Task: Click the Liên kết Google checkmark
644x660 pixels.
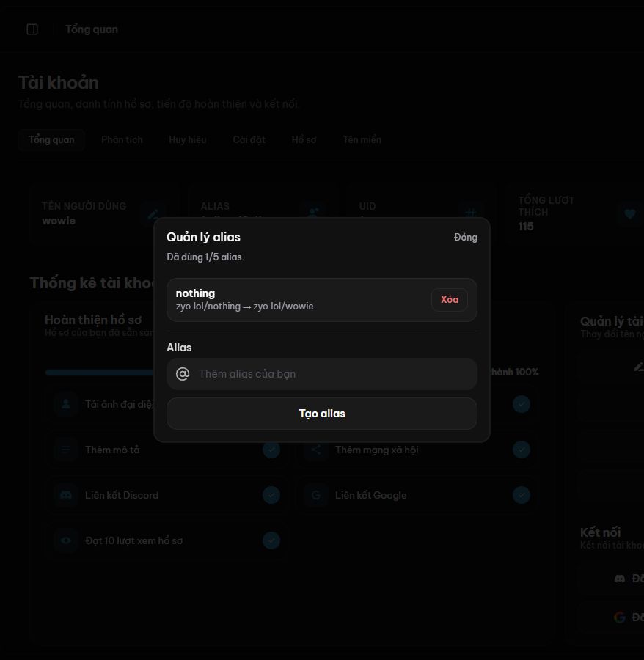Action: point(522,495)
